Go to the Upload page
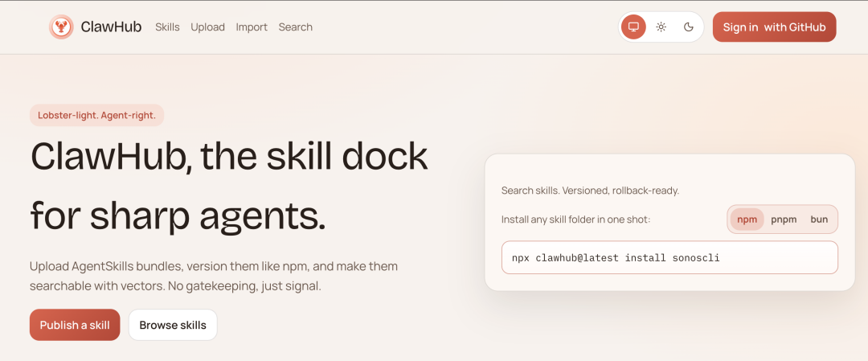 [207, 27]
